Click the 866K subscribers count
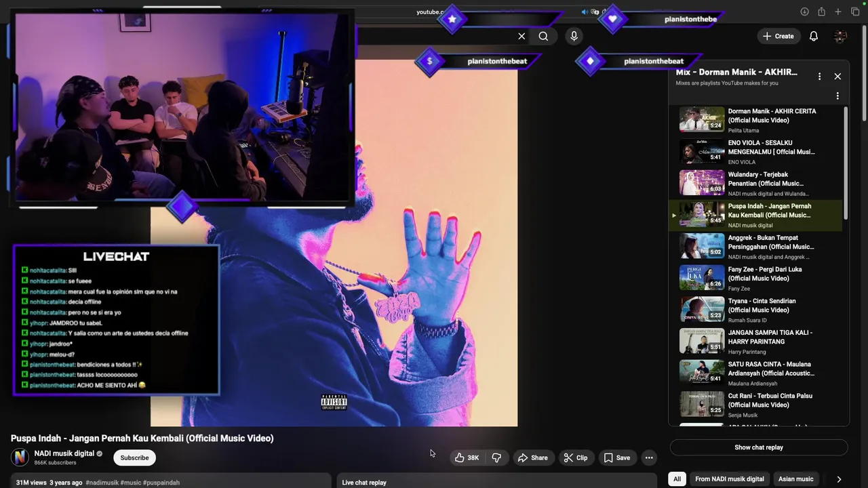This screenshot has height=488, width=868. tap(55, 463)
